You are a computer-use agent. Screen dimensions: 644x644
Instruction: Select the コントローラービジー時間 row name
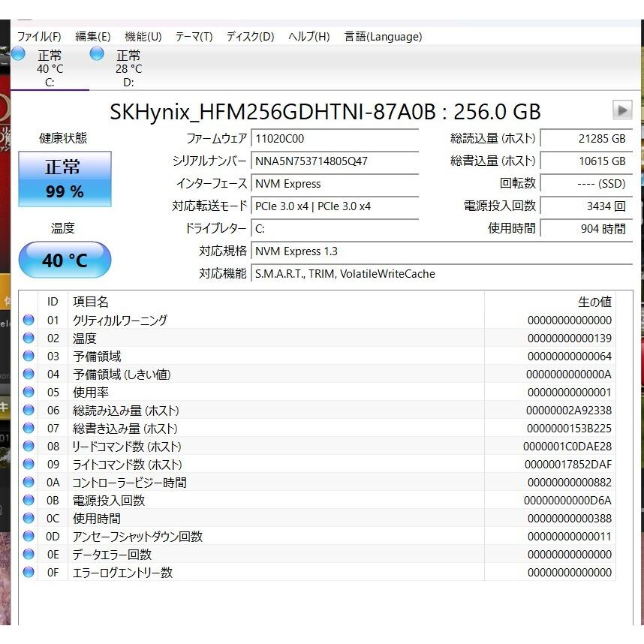(129, 482)
